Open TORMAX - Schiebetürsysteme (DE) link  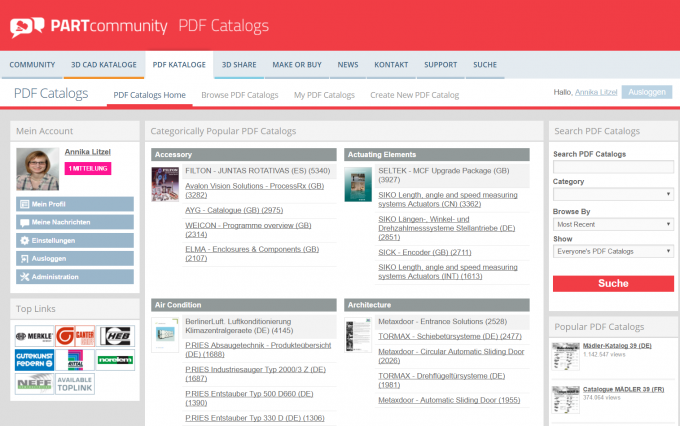450,336
